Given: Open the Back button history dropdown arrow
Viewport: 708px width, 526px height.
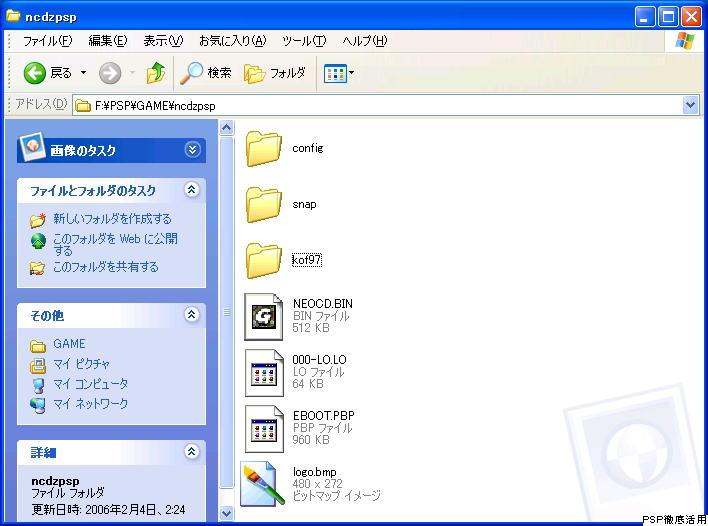Looking at the screenshot, I should point(84,73).
